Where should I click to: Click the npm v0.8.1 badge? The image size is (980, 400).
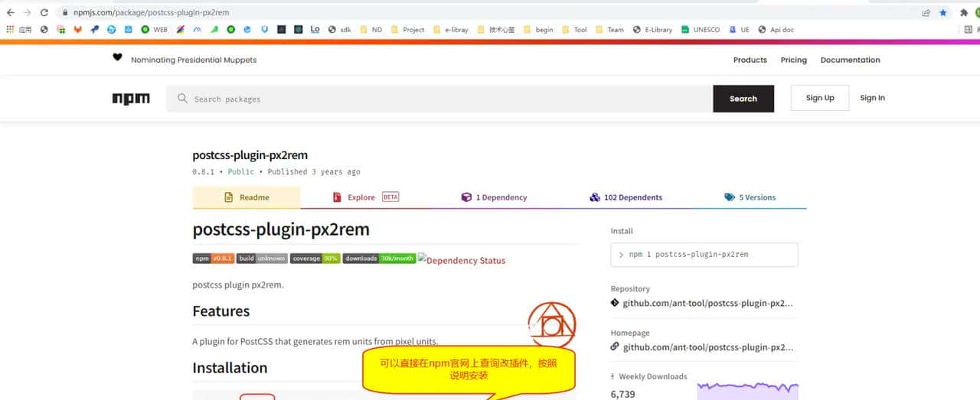[x=213, y=259]
